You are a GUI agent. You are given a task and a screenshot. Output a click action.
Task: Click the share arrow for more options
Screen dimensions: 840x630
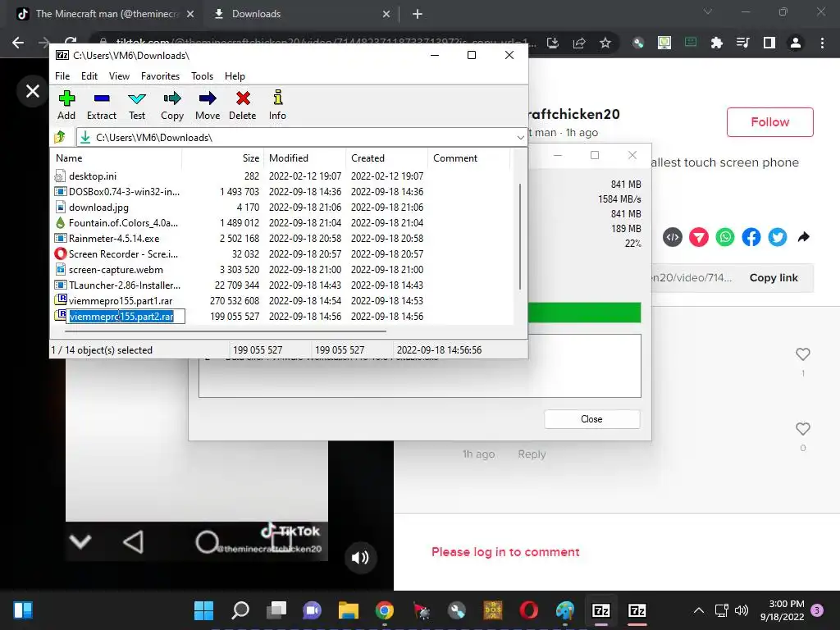[x=804, y=237]
